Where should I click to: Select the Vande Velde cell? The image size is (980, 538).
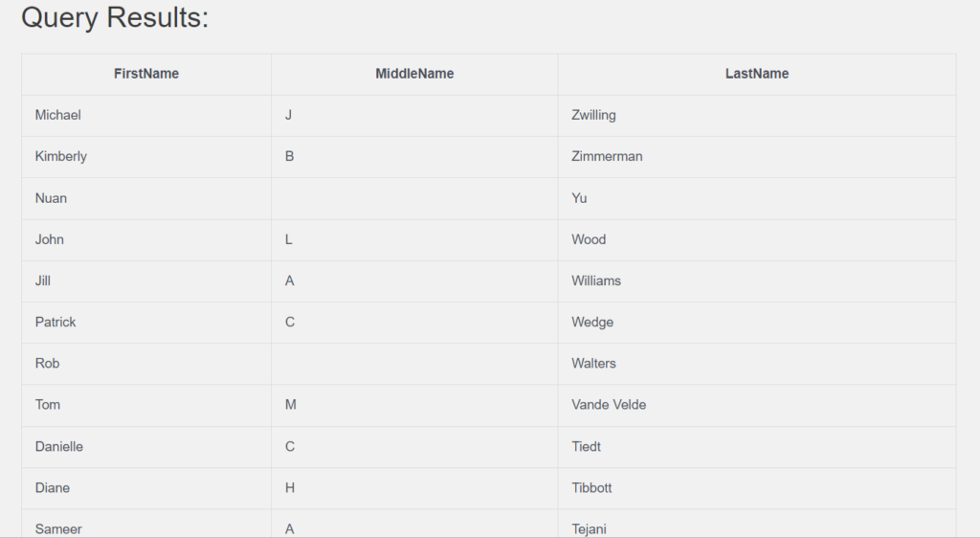pyautogui.click(x=609, y=404)
